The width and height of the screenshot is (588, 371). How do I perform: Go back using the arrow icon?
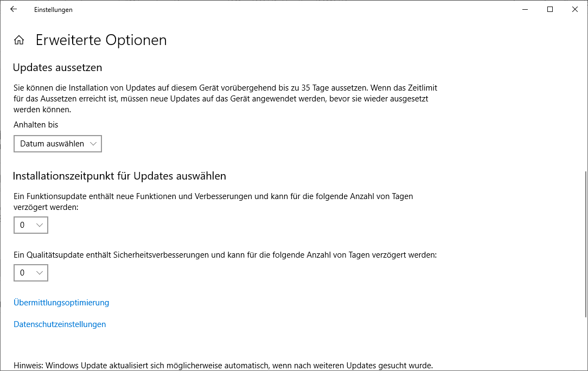pos(14,9)
